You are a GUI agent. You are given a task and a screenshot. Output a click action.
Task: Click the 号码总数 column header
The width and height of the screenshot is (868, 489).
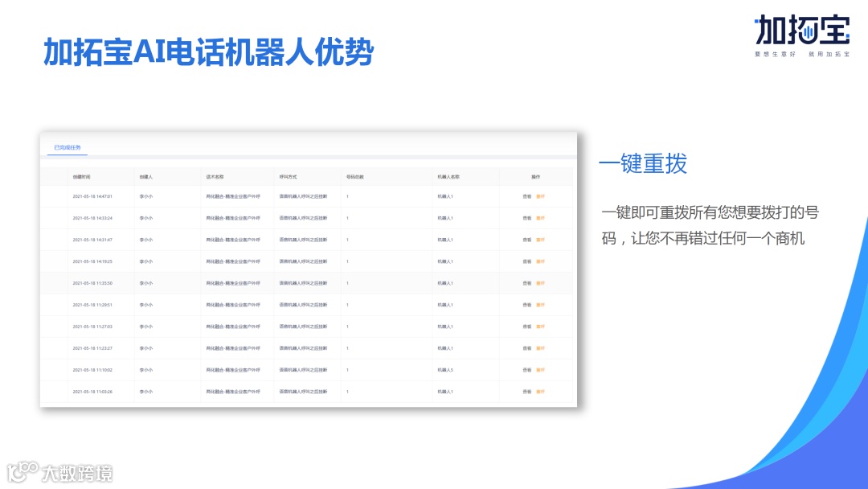(355, 177)
